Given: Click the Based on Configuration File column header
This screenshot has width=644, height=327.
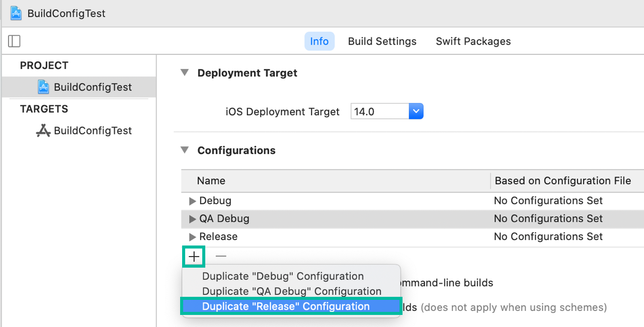Looking at the screenshot, I should [562, 181].
